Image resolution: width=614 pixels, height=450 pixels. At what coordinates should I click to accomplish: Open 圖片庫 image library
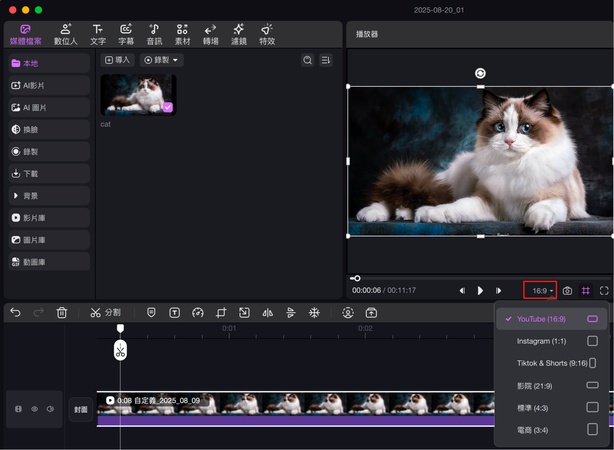49,240
